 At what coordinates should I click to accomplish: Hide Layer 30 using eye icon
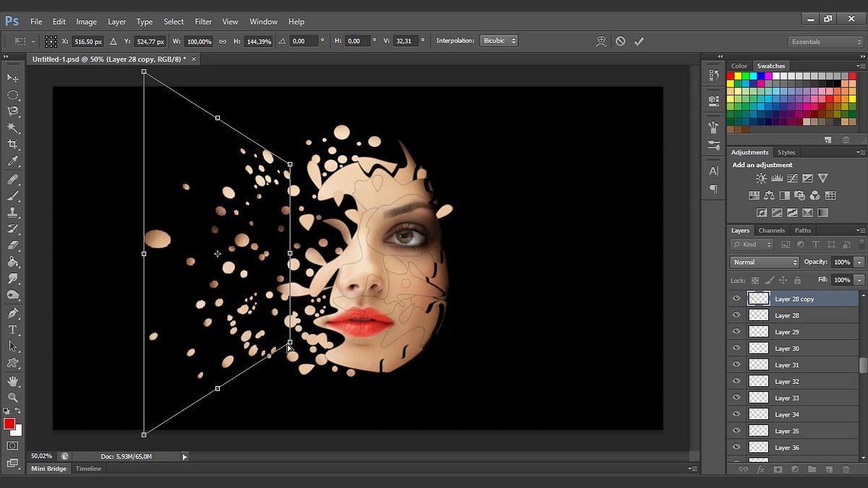(736, 348)
